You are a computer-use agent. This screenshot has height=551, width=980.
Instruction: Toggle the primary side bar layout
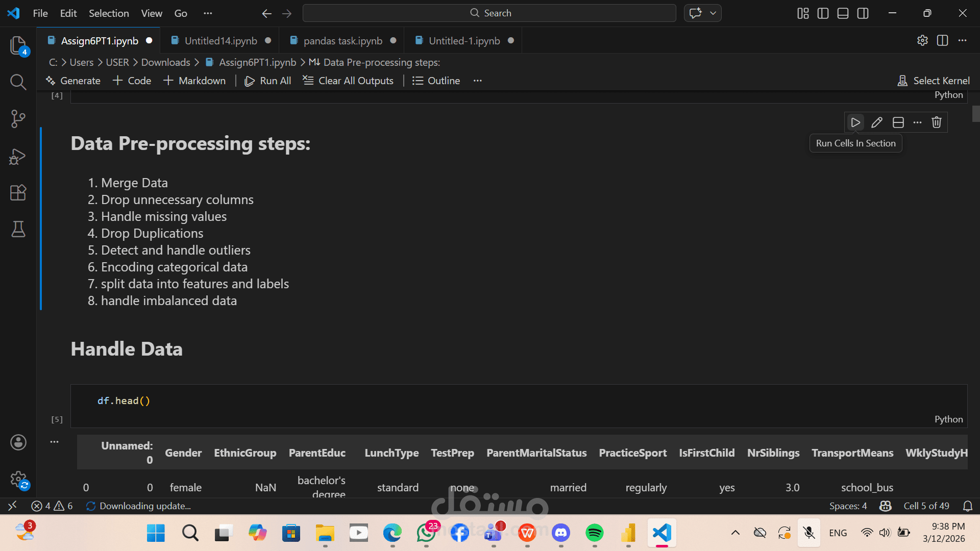[x=823, y=13]
